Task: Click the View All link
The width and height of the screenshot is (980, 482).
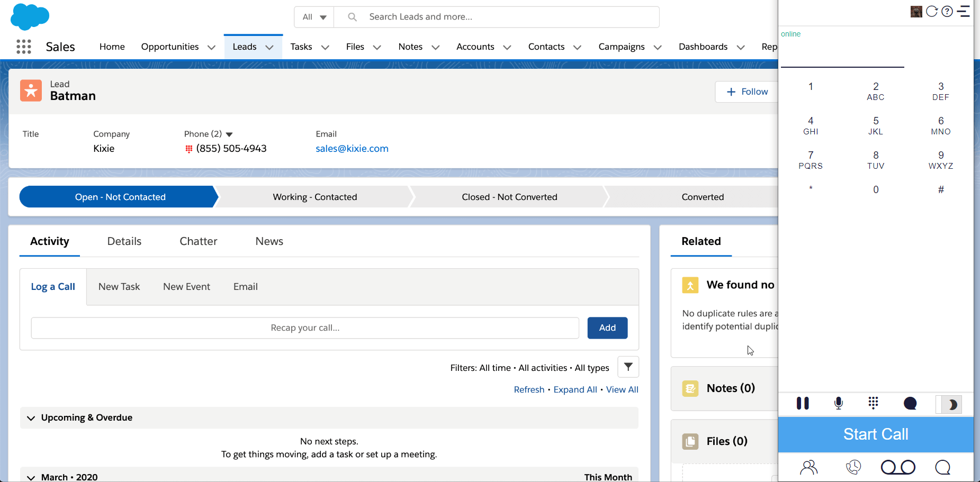Action: pos(622,389)
